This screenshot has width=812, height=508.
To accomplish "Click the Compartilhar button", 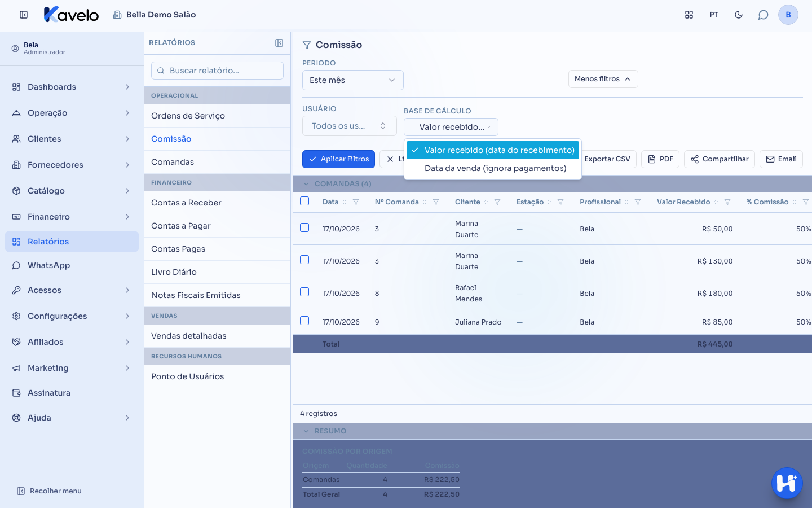I will coord(720,159).
